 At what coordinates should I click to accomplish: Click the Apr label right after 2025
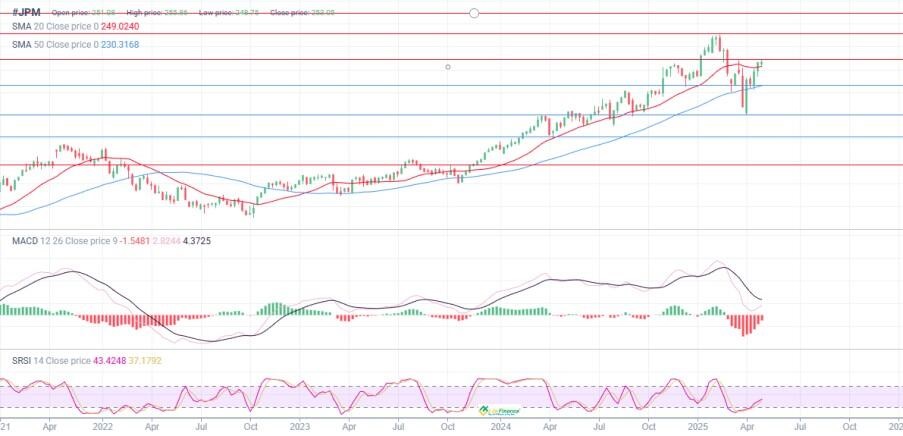click(x=747, y=427)
